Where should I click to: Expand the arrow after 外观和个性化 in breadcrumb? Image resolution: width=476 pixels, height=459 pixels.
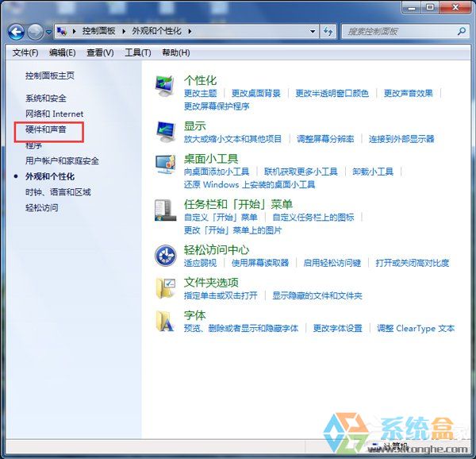click(x=190, y=31)
